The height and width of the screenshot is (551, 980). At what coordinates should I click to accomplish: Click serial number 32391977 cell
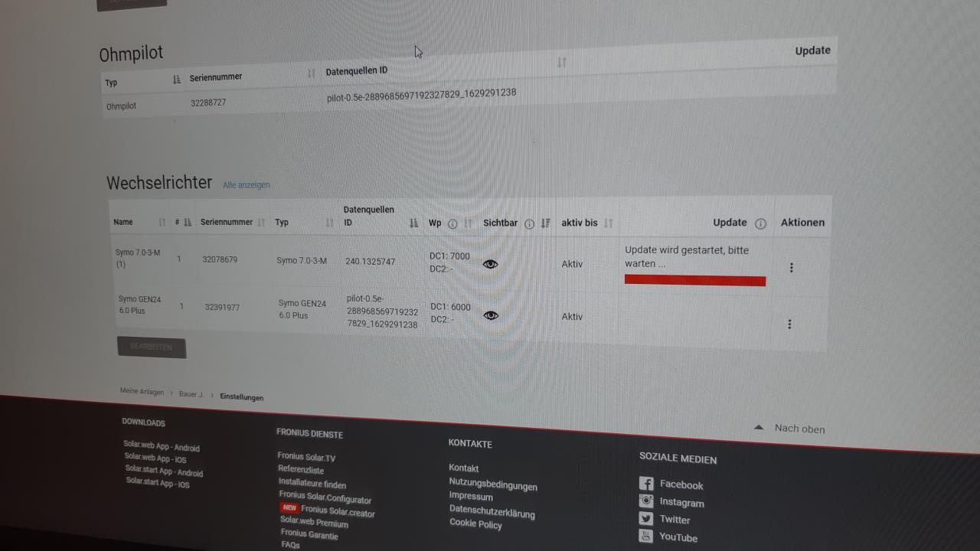(222, 307)
